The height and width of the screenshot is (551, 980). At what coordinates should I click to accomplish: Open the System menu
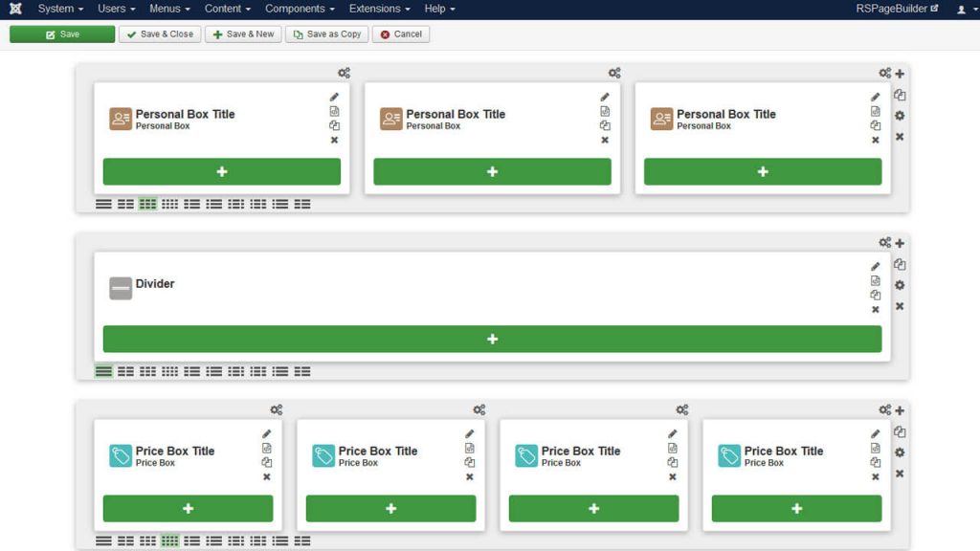(60, 9)
